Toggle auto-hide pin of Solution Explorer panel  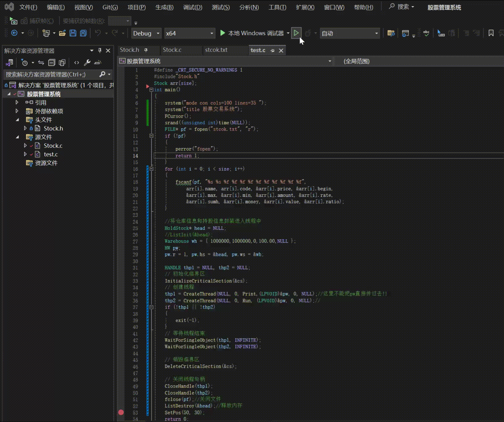(100, 50)
